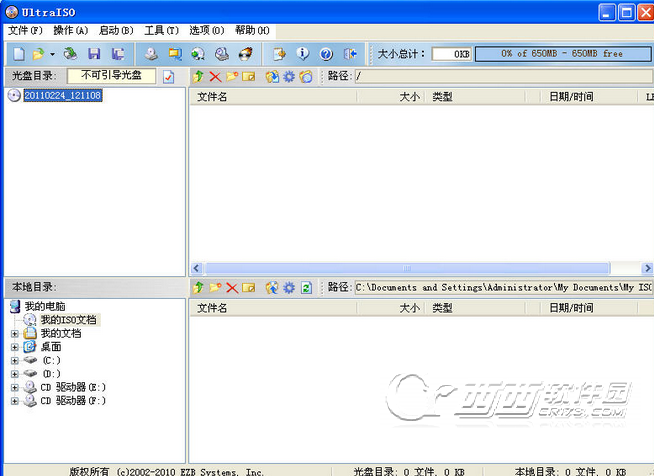Click the folder-with-disc icon in disc toolbar

pos(306,77)
